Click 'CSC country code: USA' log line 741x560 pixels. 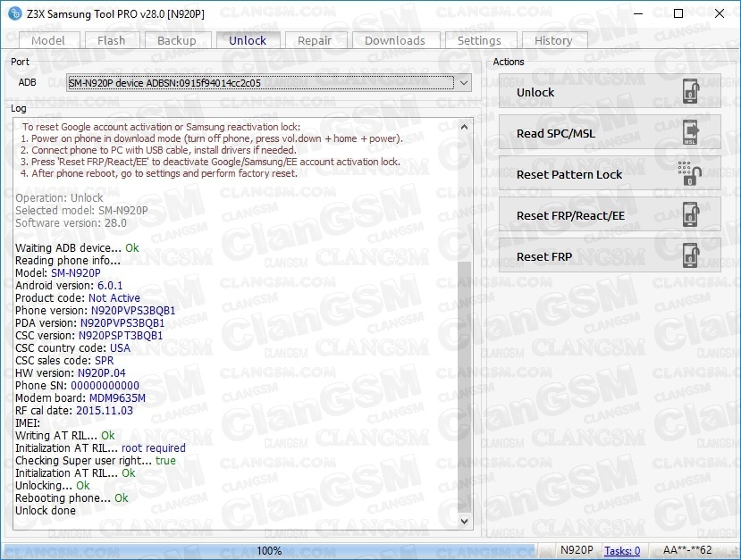(x=72, y=348)
